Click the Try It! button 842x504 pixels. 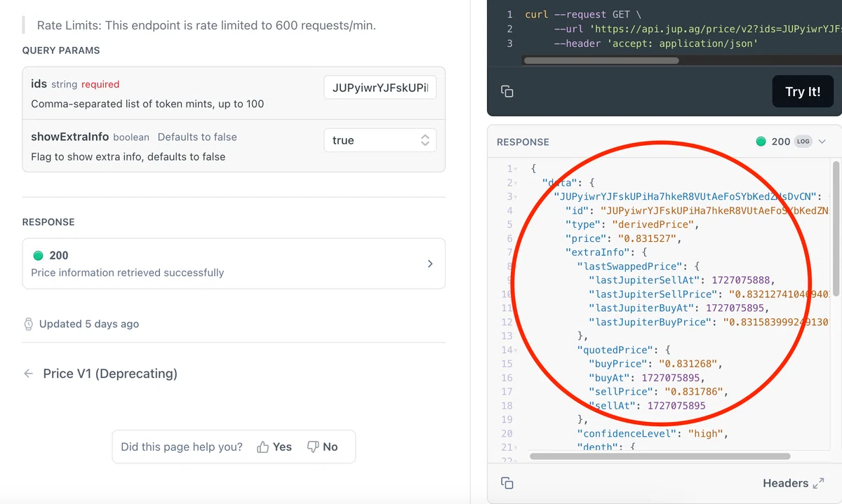click(x=803, y=92)
